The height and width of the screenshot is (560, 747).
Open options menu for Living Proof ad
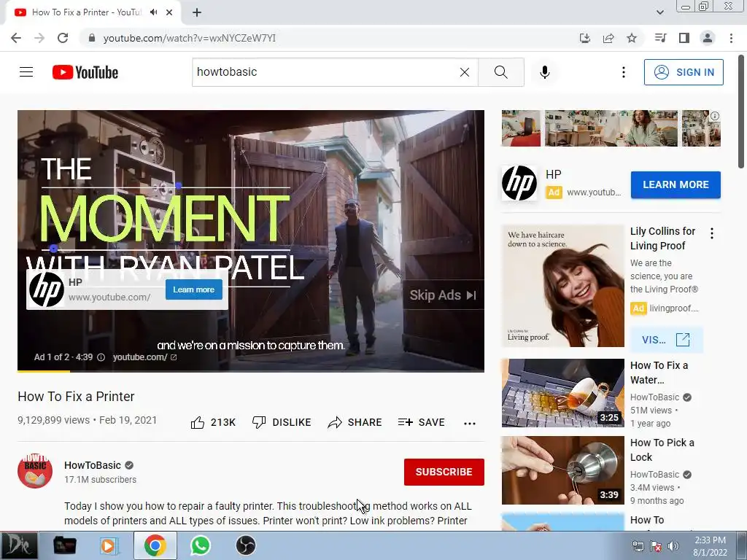[712, 233]
